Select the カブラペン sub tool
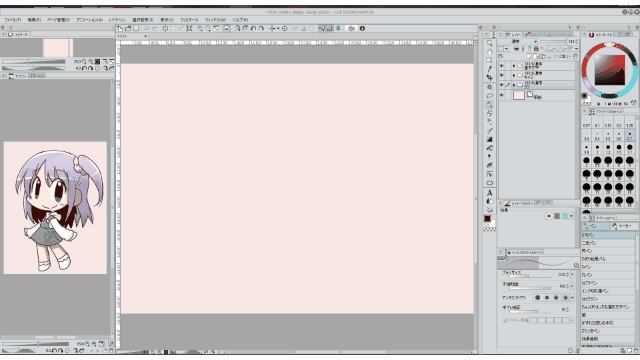This screenshot has height=360, width=640. pos(608,283)
